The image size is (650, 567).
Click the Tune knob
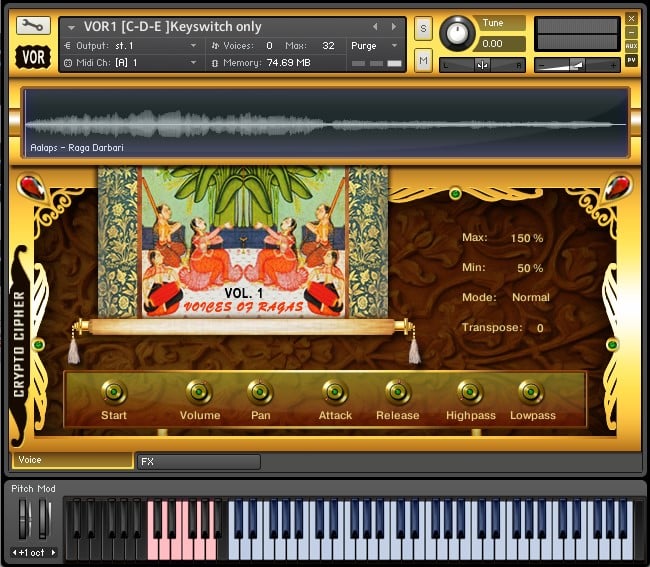point(457,33)
